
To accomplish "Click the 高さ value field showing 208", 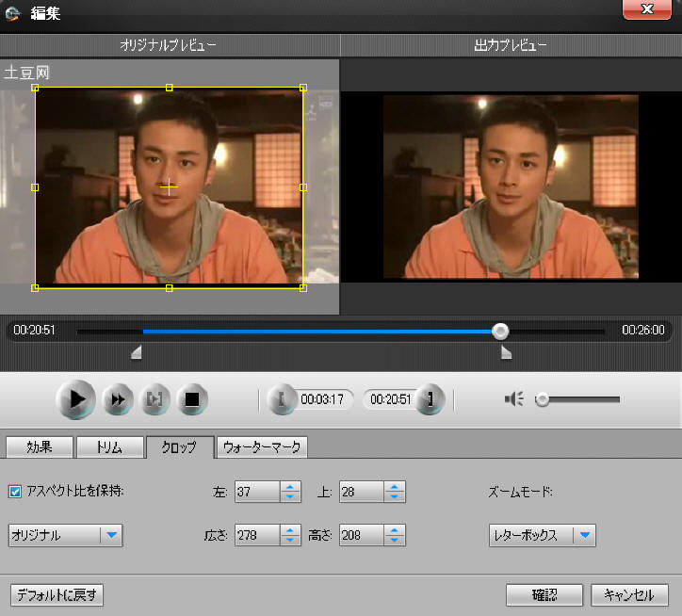I will [x=362, y=535].
